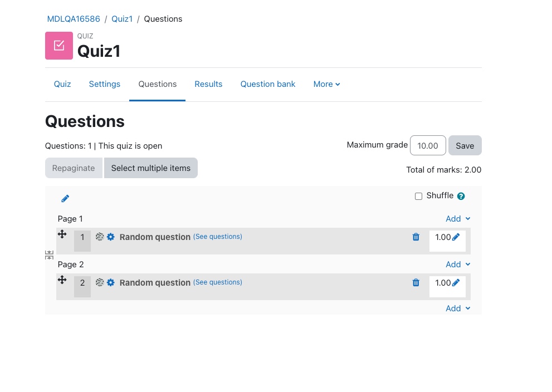This screenshot has height=392, width=552.
Task: Click the pencil icon to edit section heading
Action: [x=65, y=199]
